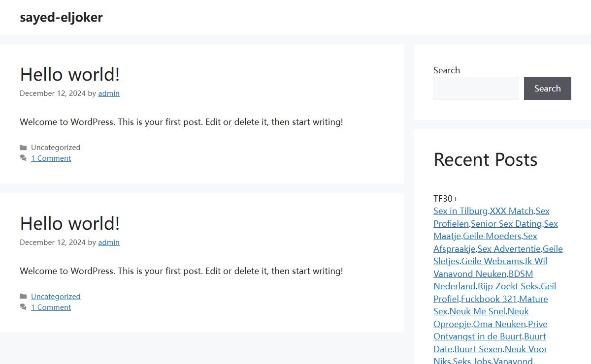Click the comments icon beside the second post's 1 Comment
591x364 pixels.
pos(23,307)
